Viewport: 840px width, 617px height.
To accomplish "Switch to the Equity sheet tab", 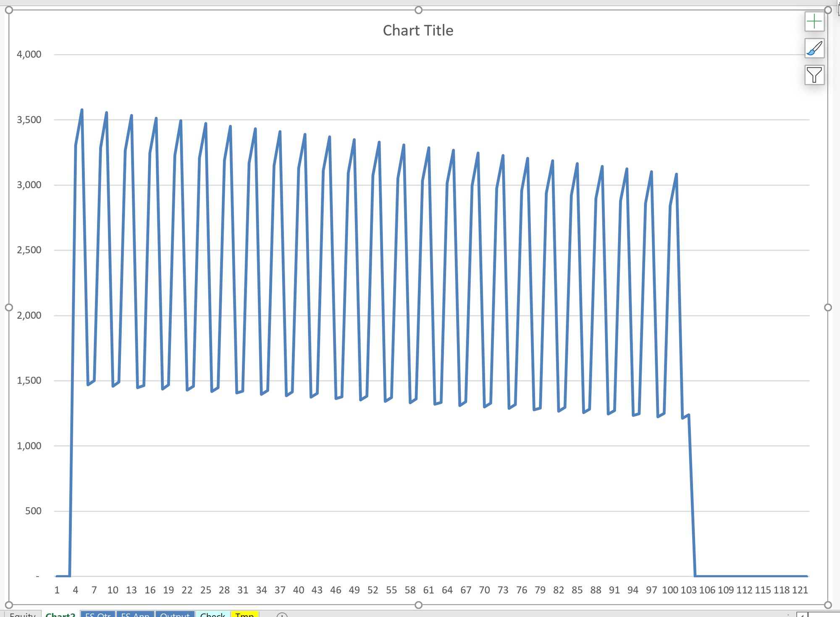I will [23, 614].
